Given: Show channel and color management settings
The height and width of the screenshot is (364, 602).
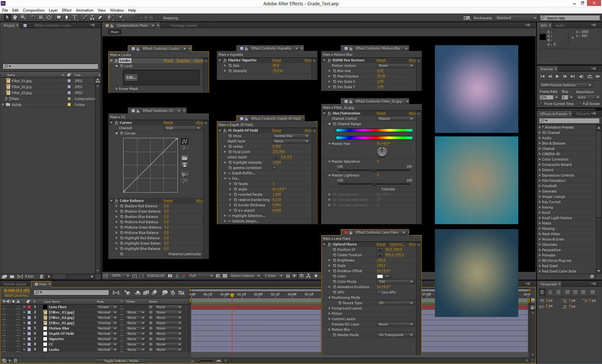Looking at the screenshot, I should click(184, 276).
